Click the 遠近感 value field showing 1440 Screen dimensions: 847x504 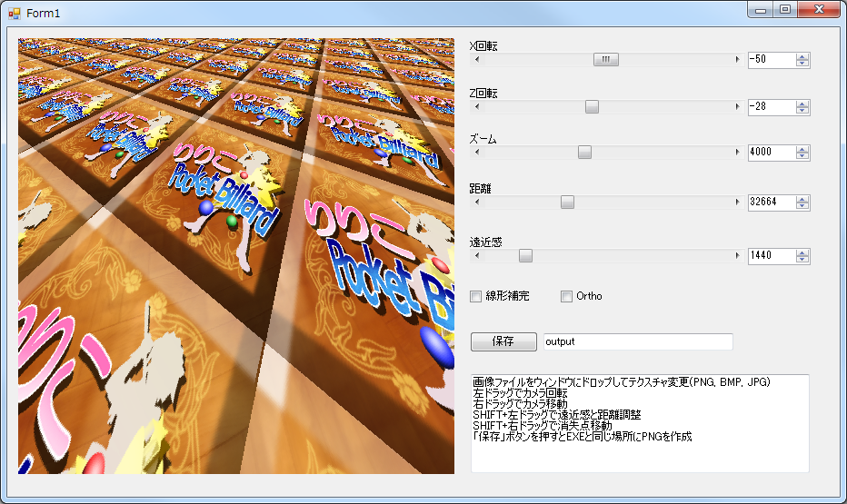pyautogui.click(x=772, y=256)
